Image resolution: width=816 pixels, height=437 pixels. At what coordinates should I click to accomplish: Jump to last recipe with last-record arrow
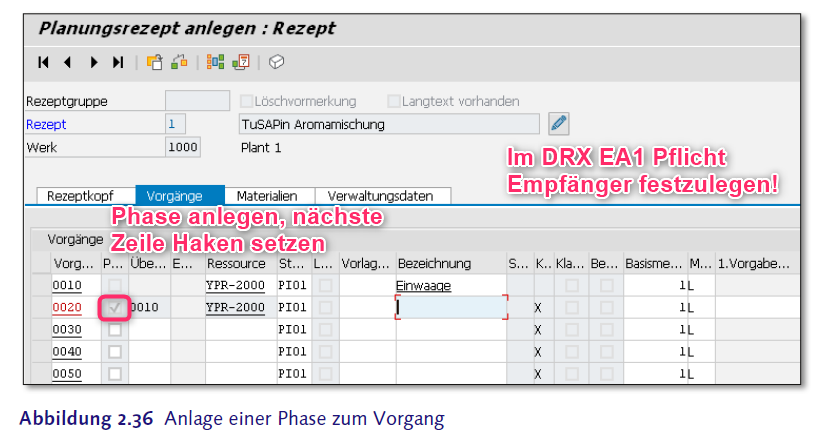tap(118, 62)
